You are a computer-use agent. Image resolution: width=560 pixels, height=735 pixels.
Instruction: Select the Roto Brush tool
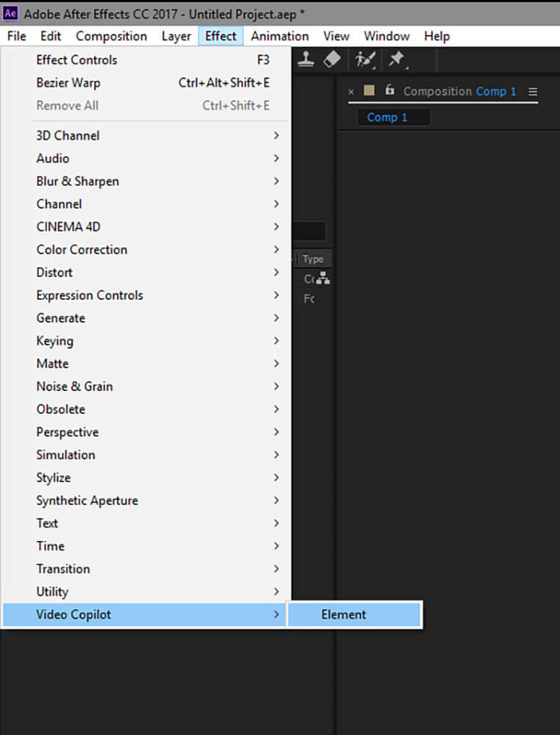tap(365, 60)
